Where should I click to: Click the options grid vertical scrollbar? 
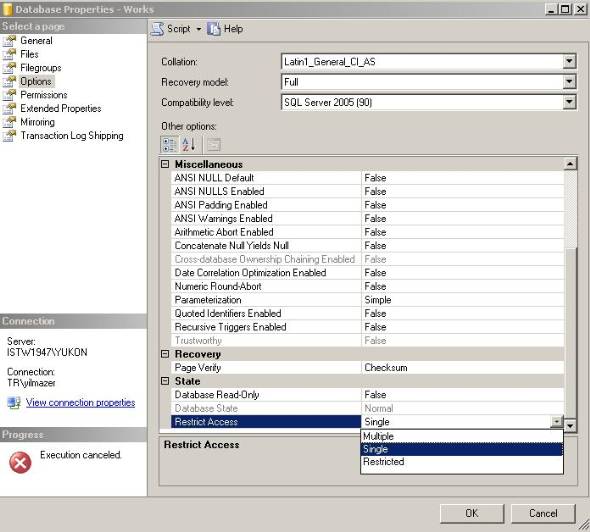(x=570, y=294)
